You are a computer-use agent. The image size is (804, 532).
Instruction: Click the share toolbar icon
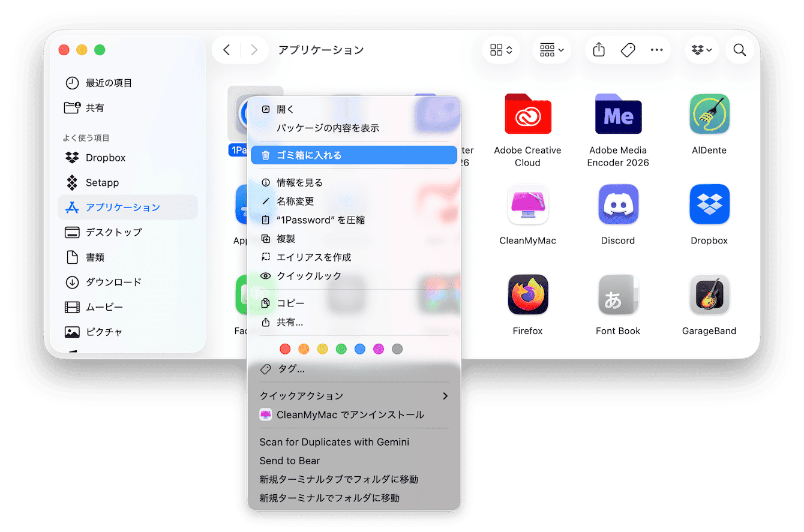point(599,50)
